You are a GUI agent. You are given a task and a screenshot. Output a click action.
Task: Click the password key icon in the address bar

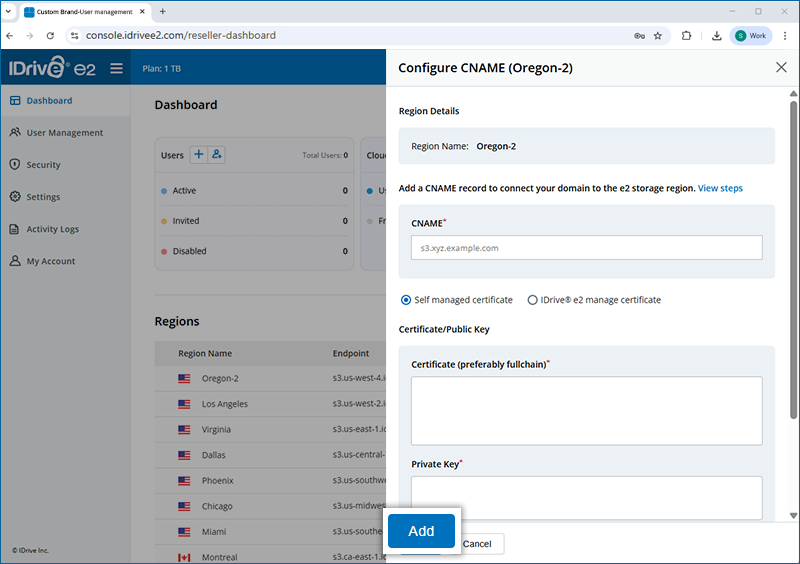point(639,36)
